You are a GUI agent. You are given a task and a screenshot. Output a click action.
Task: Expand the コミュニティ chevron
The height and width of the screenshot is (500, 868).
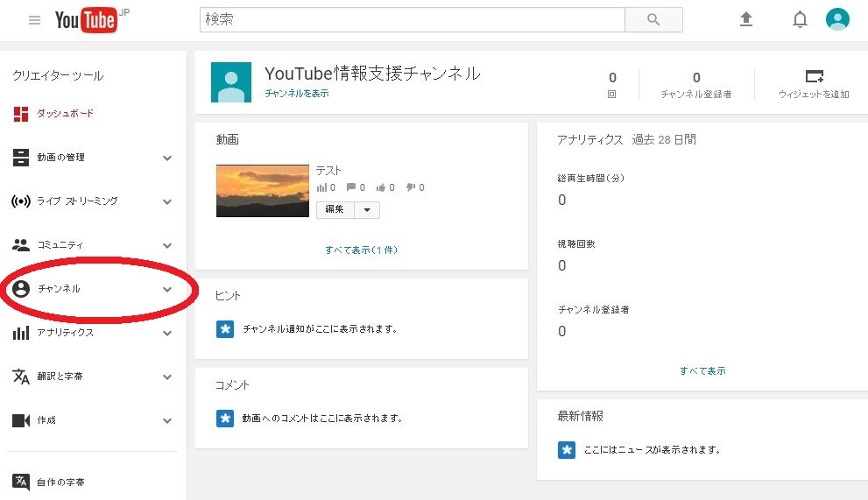[x=167, y=245]
